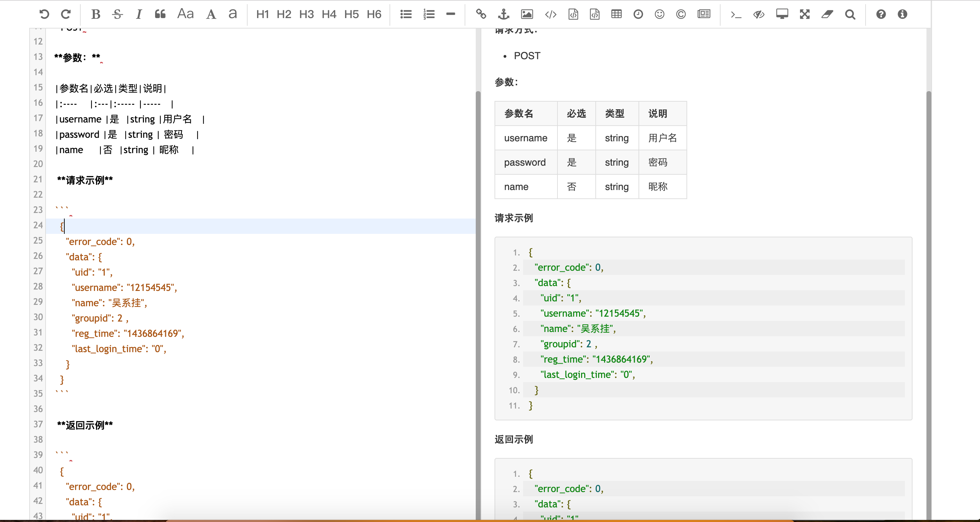Click the Undo icon in toolbar
Image resolution: width=980 pixels, height=522 pixels.
coord(44,15)
